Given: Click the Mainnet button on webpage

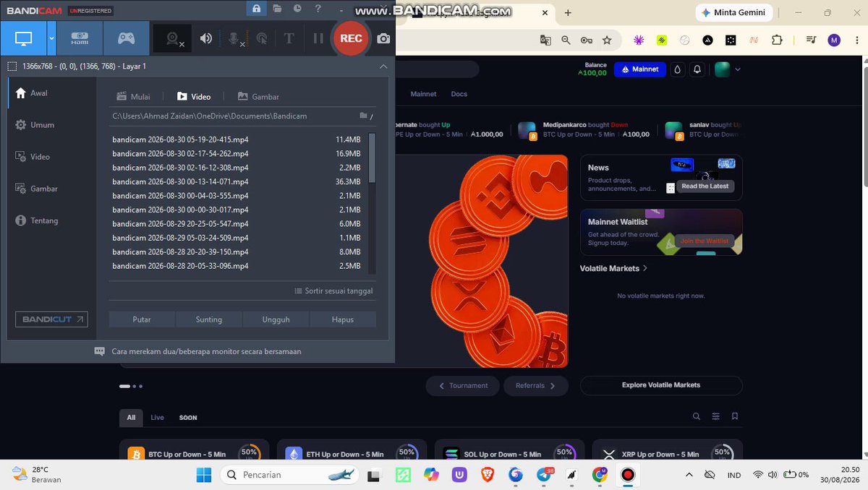Looking at the screenshot, I should click(x=640, y=69).
